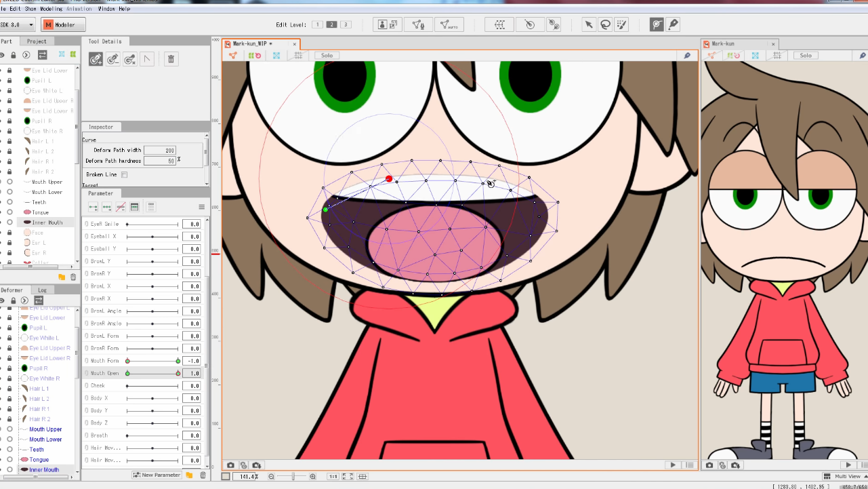Image resolution: width=868 pixels, height=489 pixels.
Task: Toggle visibility of Inner Mouth in Part panel
Action: click(x=10, y=222)
